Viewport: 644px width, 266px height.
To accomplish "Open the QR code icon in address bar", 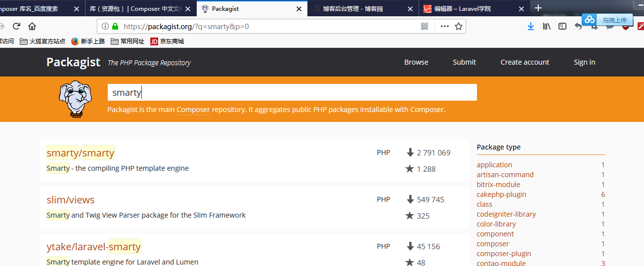I will click(424, 26).
